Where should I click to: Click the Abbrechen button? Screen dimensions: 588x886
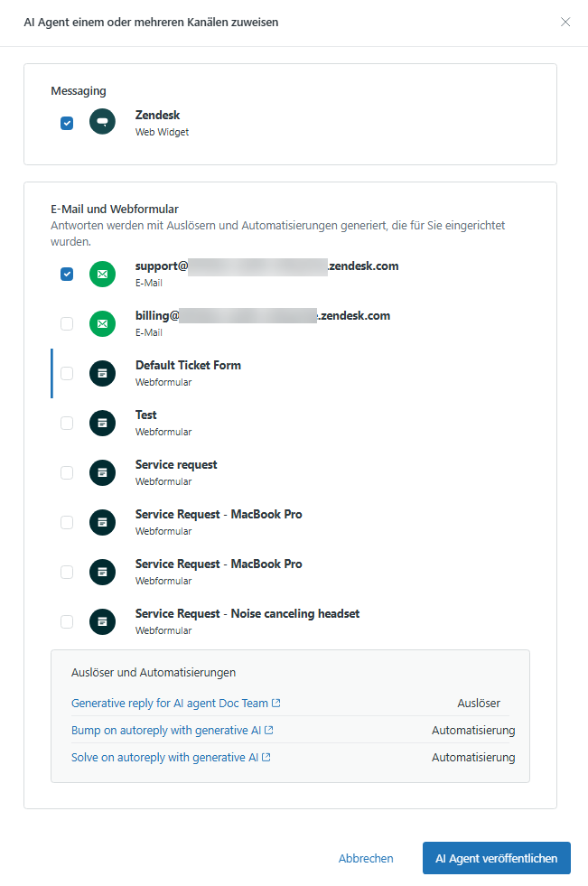(366, 859)
